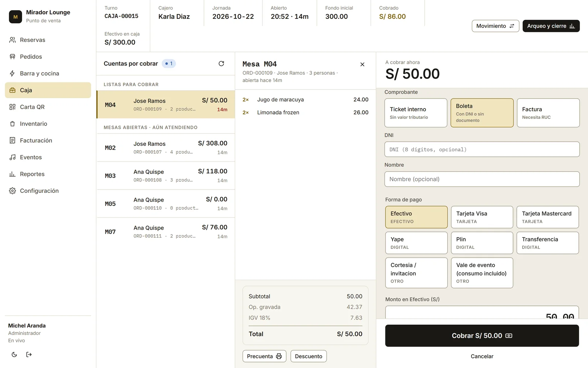Screen dimensions: 588x368
Task: Select table M05 S/ 0.00 row
Action: tap(166, 204)
